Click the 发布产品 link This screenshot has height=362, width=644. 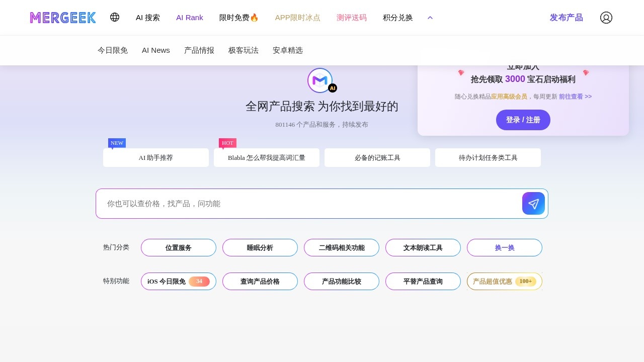coord(566,18)
